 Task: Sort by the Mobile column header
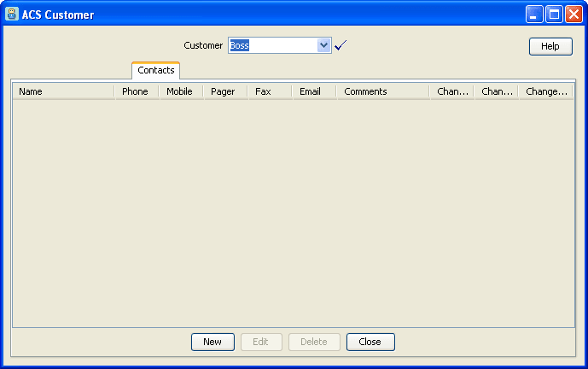[x=181, y=91]
